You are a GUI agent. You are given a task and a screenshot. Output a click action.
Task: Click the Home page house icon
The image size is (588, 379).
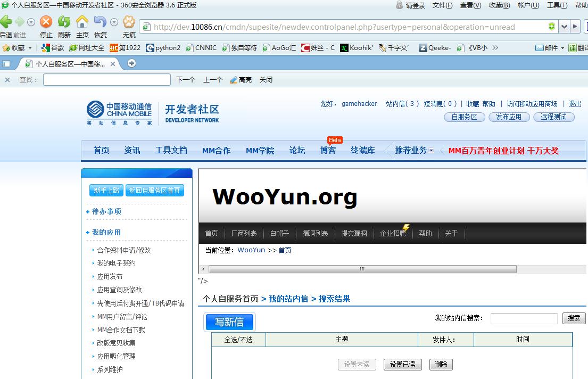tap(82, 22)
